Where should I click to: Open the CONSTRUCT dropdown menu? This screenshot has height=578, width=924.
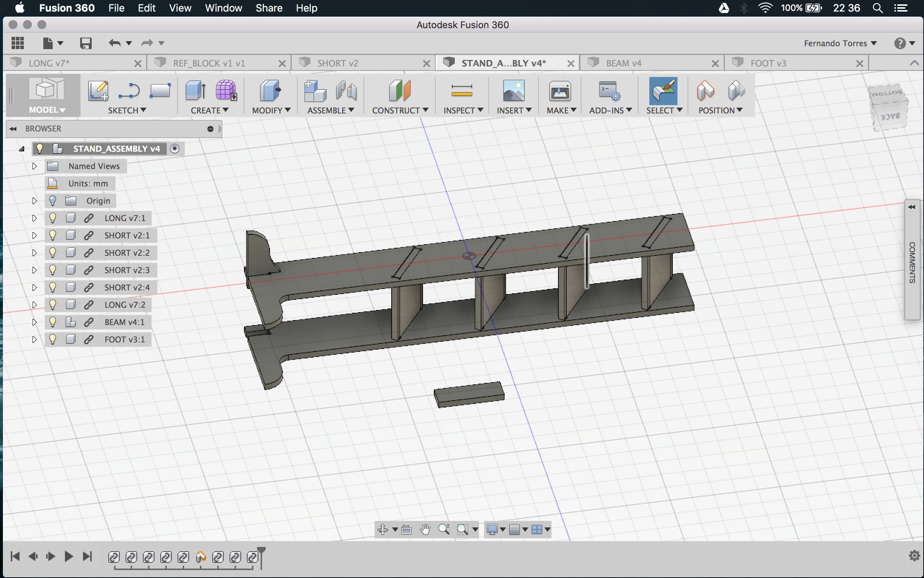click(400, 111)
